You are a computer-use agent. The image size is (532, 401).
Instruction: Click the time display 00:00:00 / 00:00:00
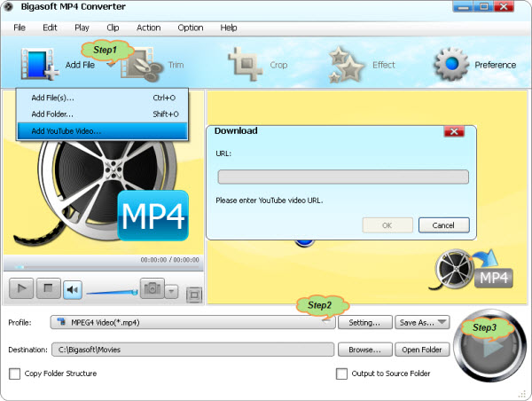coord(169,260)
